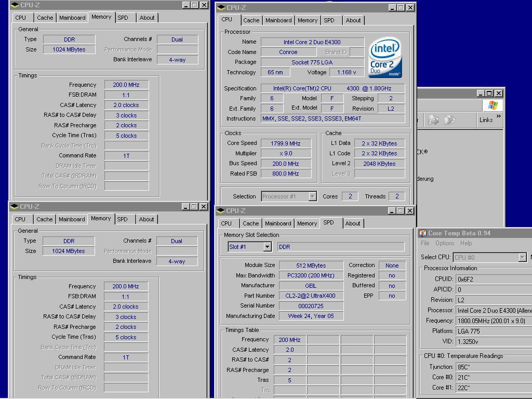Select Mainboard tab in CPU-Z SPD window
532x399 pixels.
[x=278, y=223]
